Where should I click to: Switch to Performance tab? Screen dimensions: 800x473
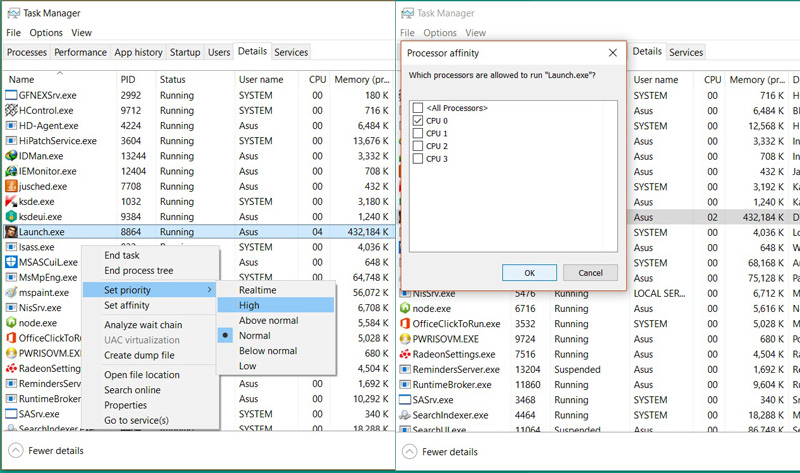(80, 52)
